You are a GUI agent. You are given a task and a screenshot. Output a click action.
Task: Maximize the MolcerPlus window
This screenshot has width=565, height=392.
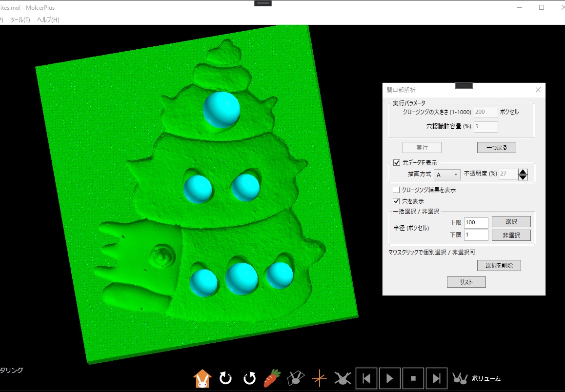(542, 8)
